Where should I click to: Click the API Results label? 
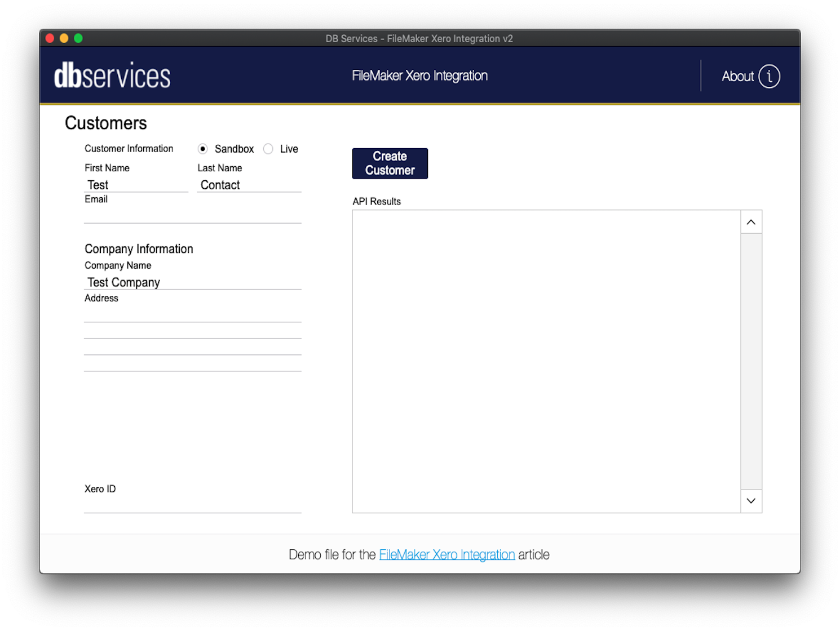(x=377, y=202)
